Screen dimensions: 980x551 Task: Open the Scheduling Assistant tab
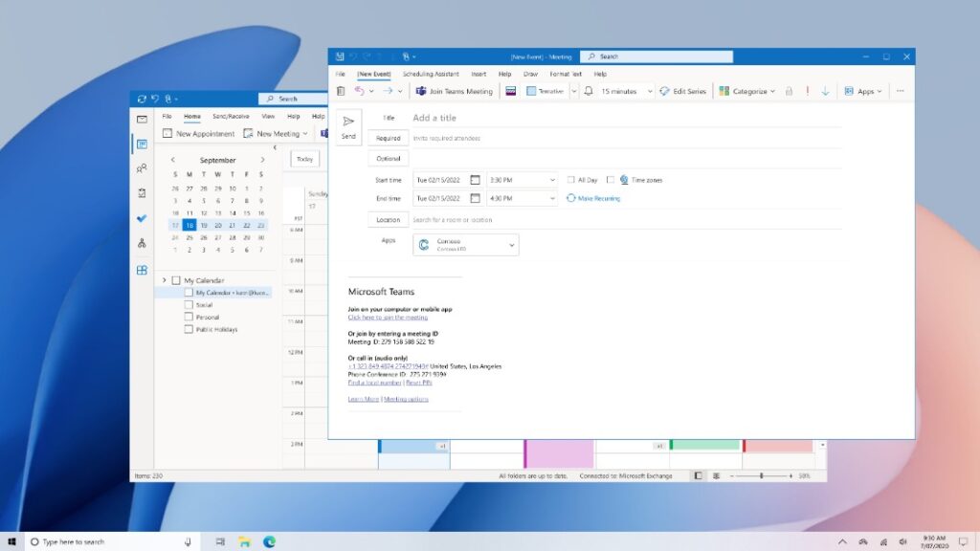click(x=431, y=74)
